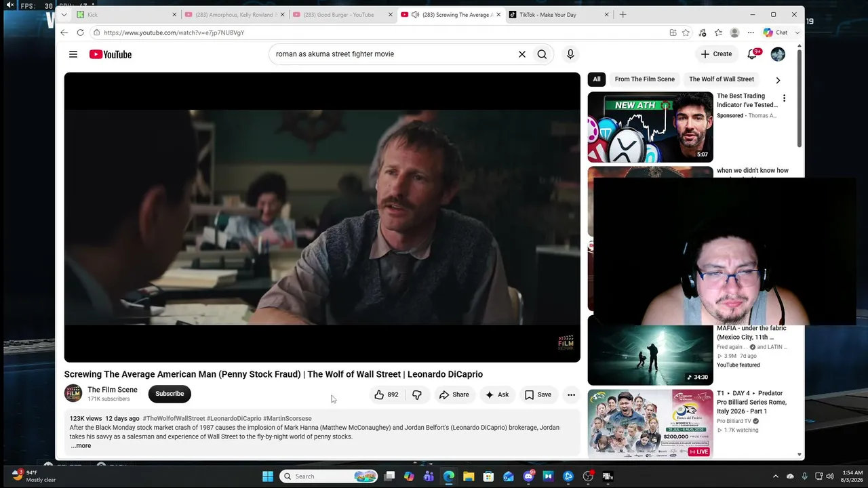The image size is (868, 488).
Task: Mute the playing tab via speaker icon
Action: point(415,14)
